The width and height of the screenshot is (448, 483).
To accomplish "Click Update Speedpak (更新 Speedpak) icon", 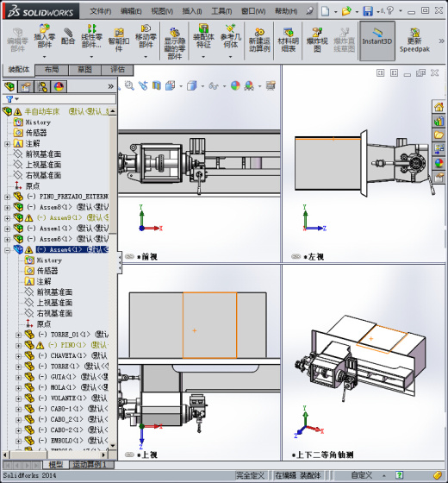I will click(414, 40).
